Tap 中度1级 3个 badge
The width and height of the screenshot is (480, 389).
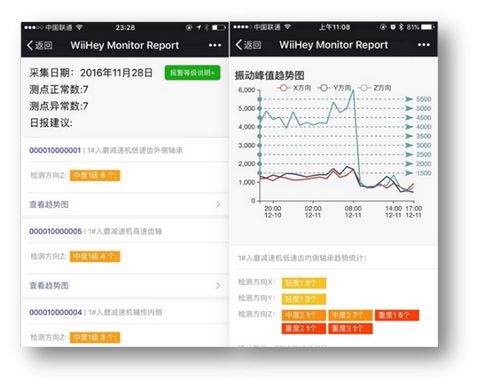click(x=95, y=337)
